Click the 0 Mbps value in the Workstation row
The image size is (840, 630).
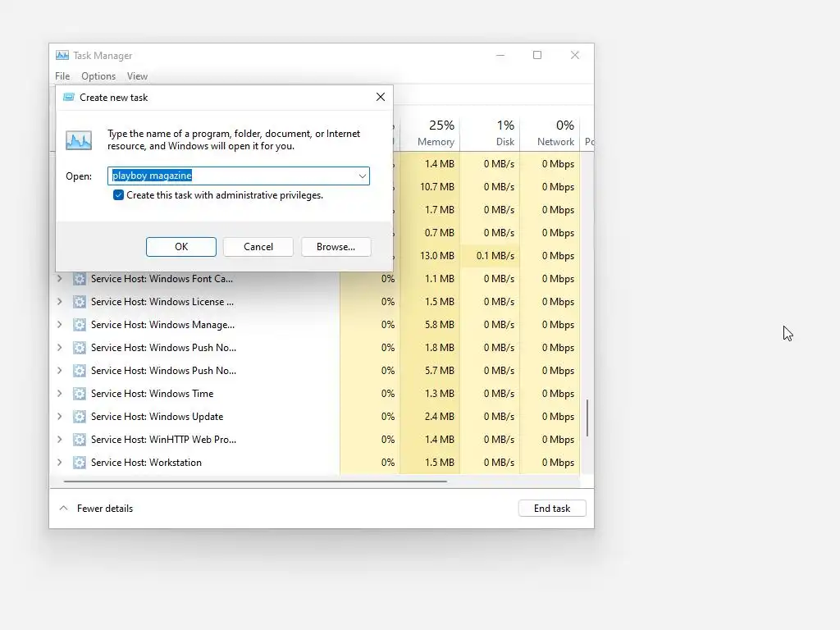click(558, 463)
